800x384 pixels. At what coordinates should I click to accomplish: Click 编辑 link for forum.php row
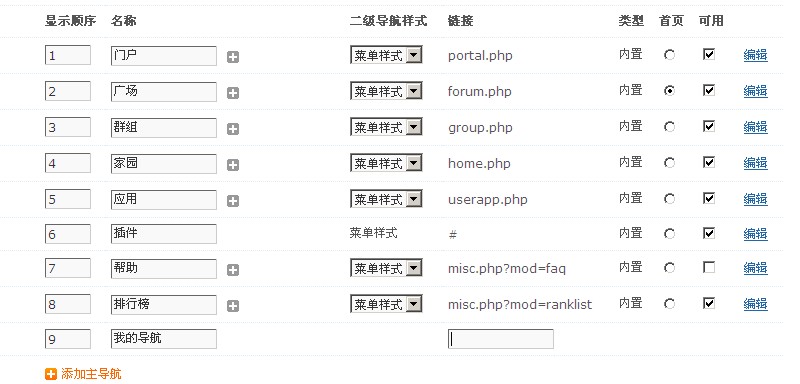click(x=756, y=91)
